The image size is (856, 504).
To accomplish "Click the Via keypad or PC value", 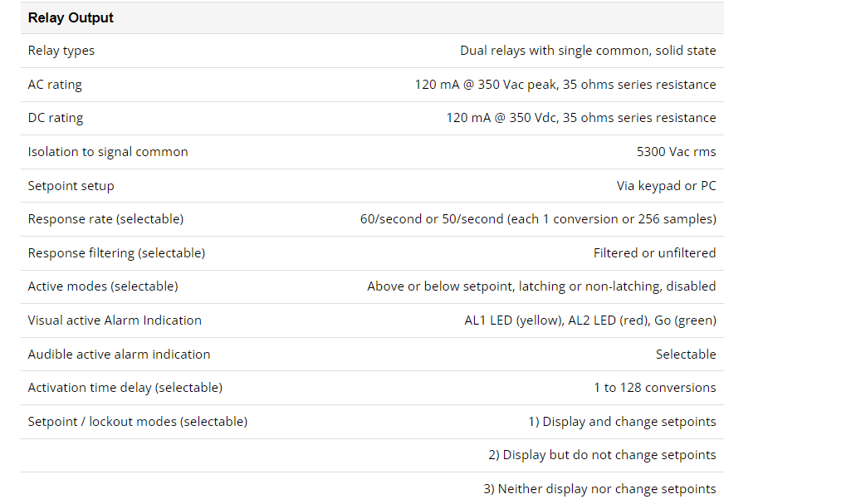I will (666, 186).
